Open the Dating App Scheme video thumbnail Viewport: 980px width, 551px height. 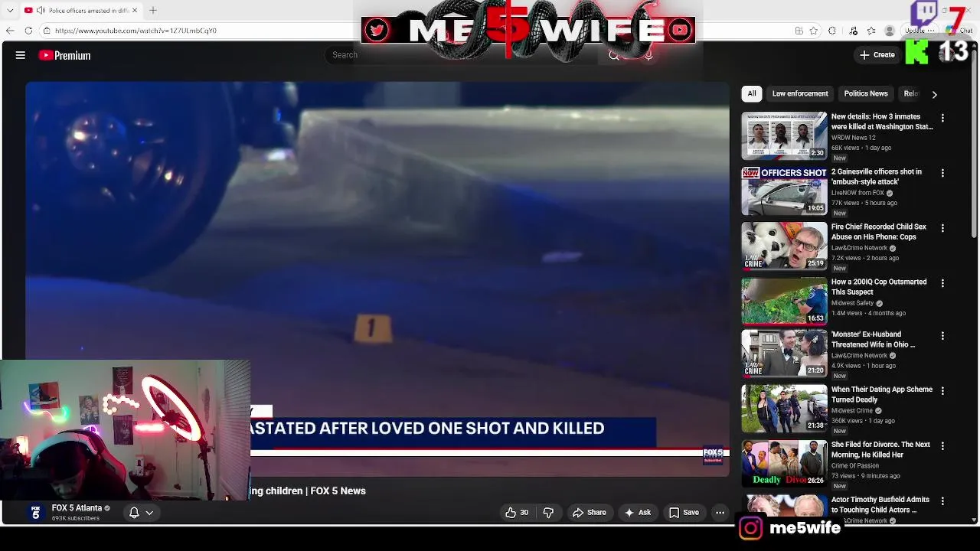(x=784, y=408)
